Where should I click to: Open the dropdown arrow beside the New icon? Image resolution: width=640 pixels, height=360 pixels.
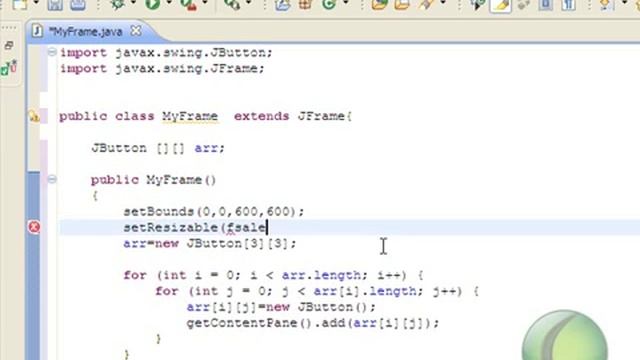click(36, 3)
